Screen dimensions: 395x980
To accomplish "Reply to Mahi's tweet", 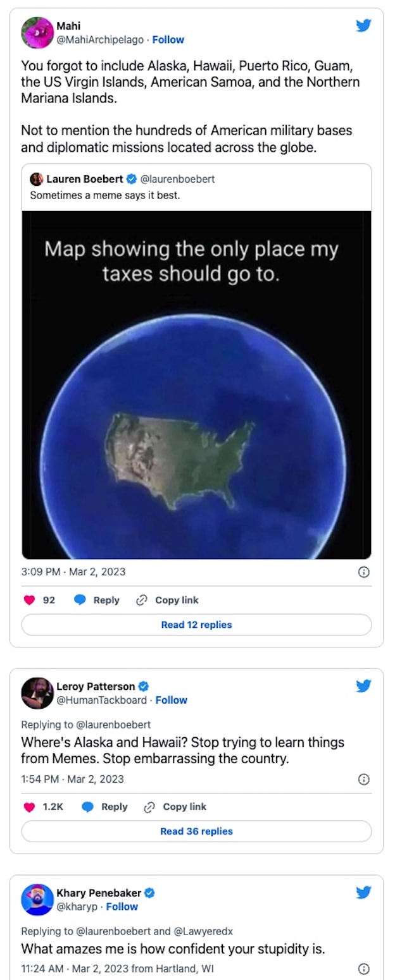I will [97, 600].
